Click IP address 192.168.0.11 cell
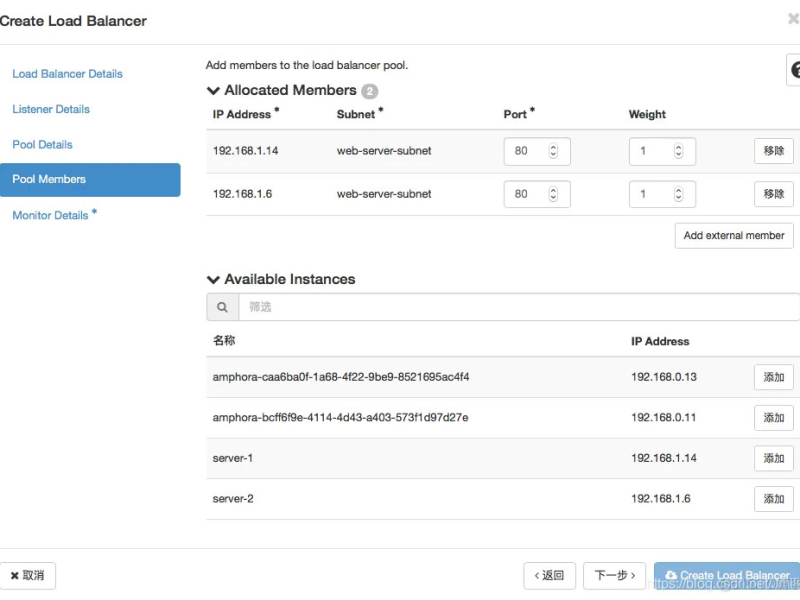The width and height of the screenshot is (800, 600). point(663,418)
